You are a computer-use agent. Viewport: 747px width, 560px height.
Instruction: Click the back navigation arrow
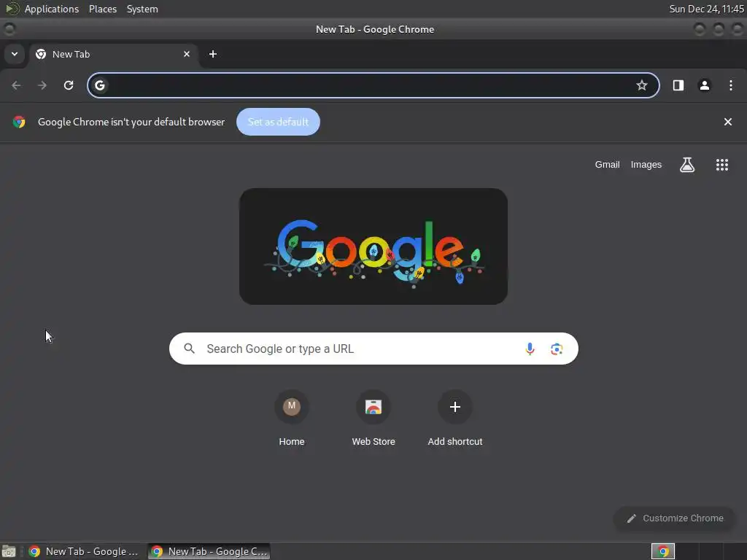pos(16,85)
